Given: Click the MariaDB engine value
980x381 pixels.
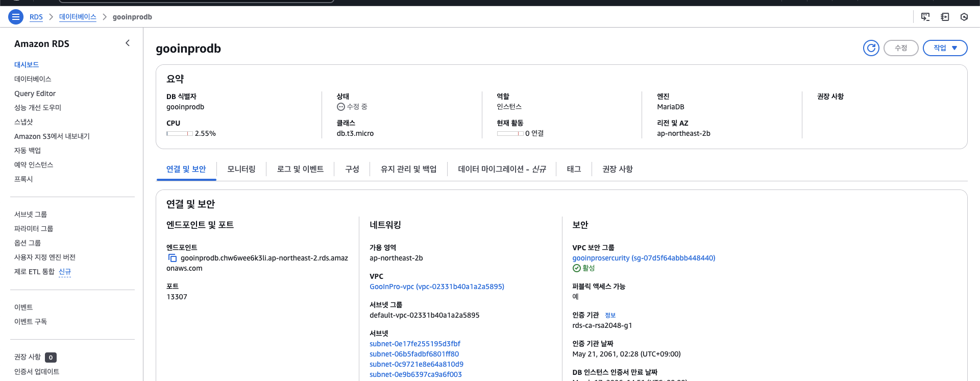Looking at the screenshot, I should (671, 107).
